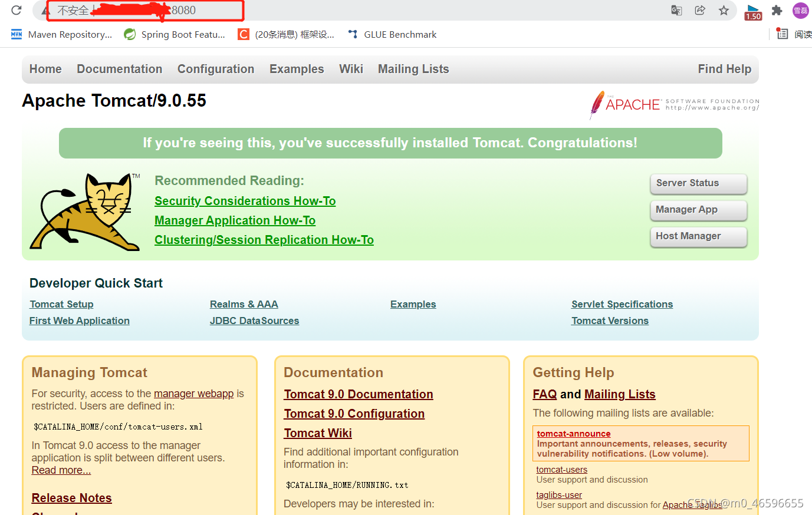The image size is (812, 515).
Task: Open Tomcat 9.0 Documentation link
Action: pos(359,394)
